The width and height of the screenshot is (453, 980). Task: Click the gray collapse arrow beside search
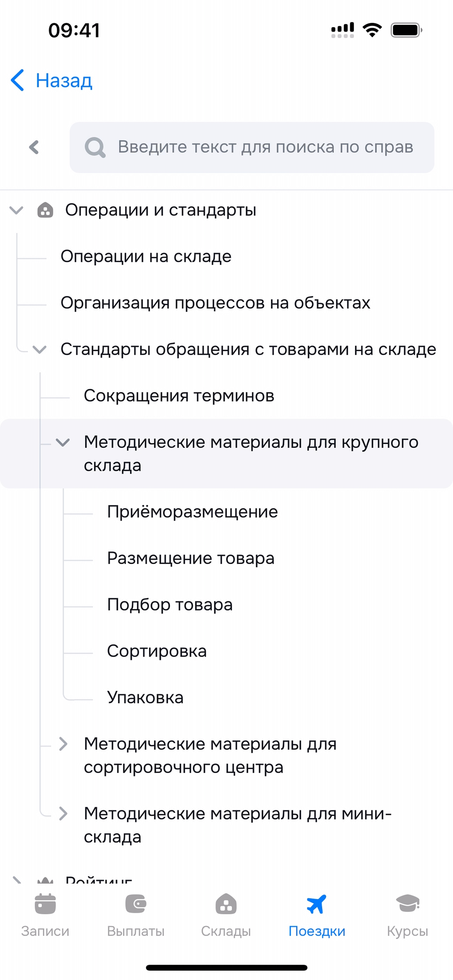(x=34, y=147)
